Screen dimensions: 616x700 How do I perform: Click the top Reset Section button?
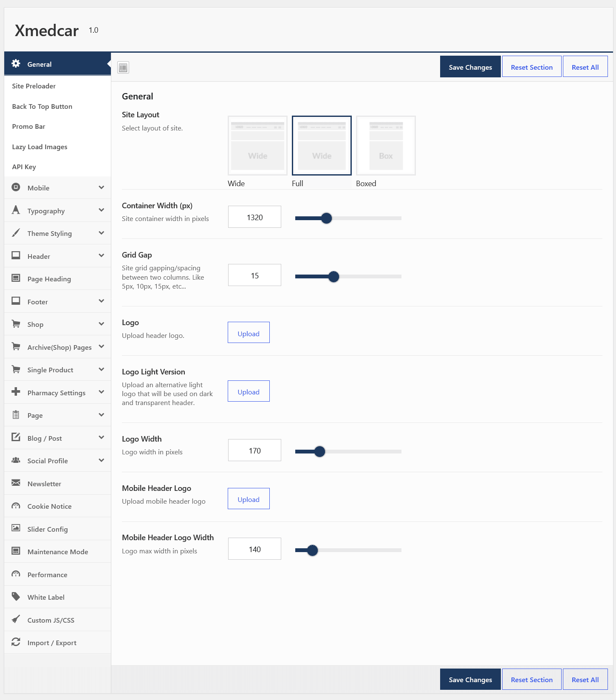531,67
